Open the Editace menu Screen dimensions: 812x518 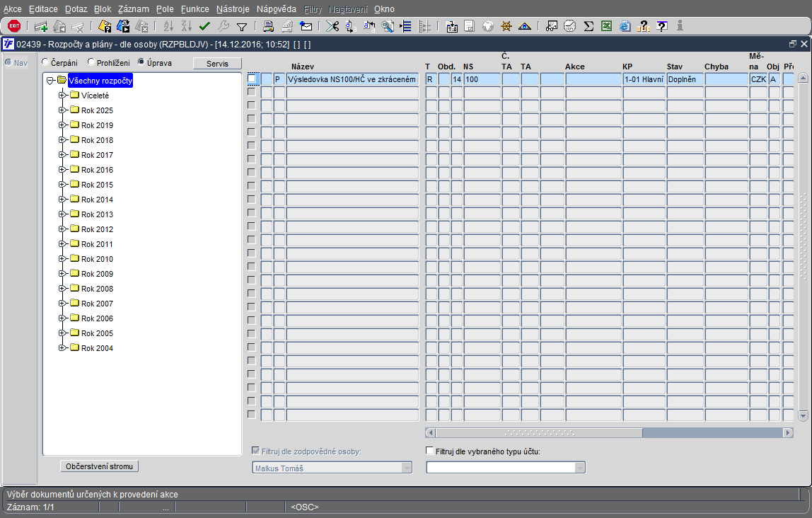[44, 8]
